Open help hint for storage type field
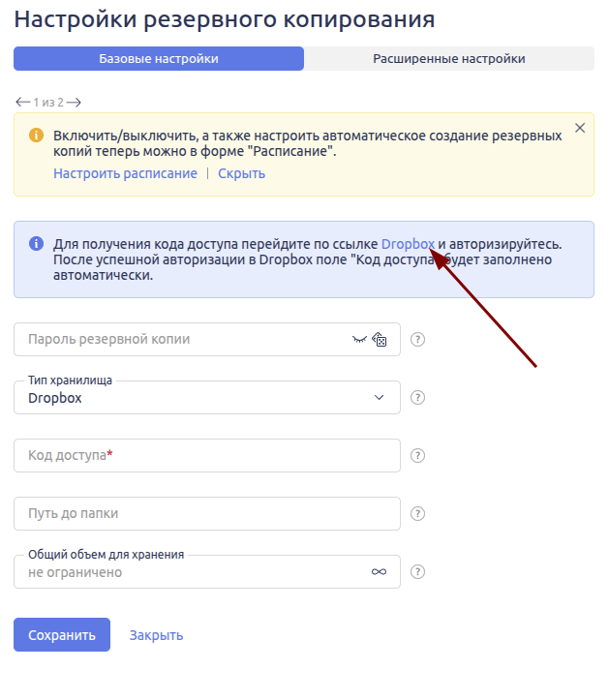609x700 pixels. click(418, 397)
